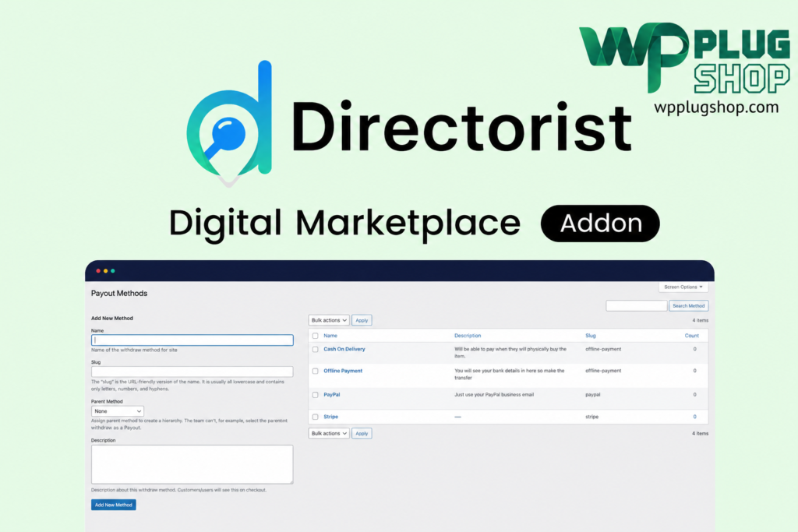The width and height of the screenshot is (798, 532).
Task: Focus the Description textarea
Action: [192, 464]
